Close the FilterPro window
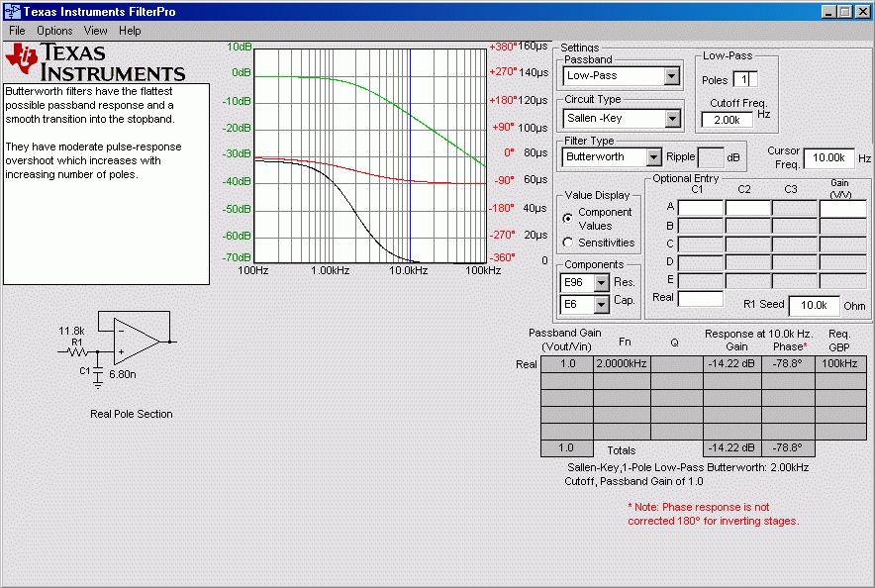The width and height of the screenshot is (875, 588). click(862, 12)
